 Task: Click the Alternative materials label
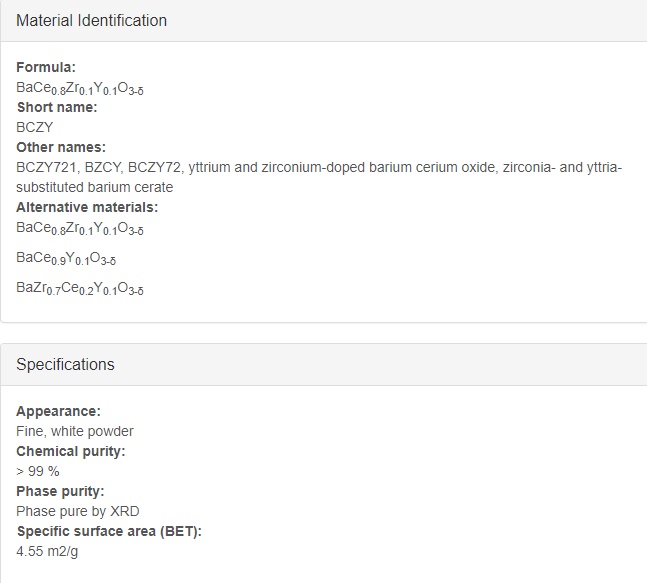(87, 207)
